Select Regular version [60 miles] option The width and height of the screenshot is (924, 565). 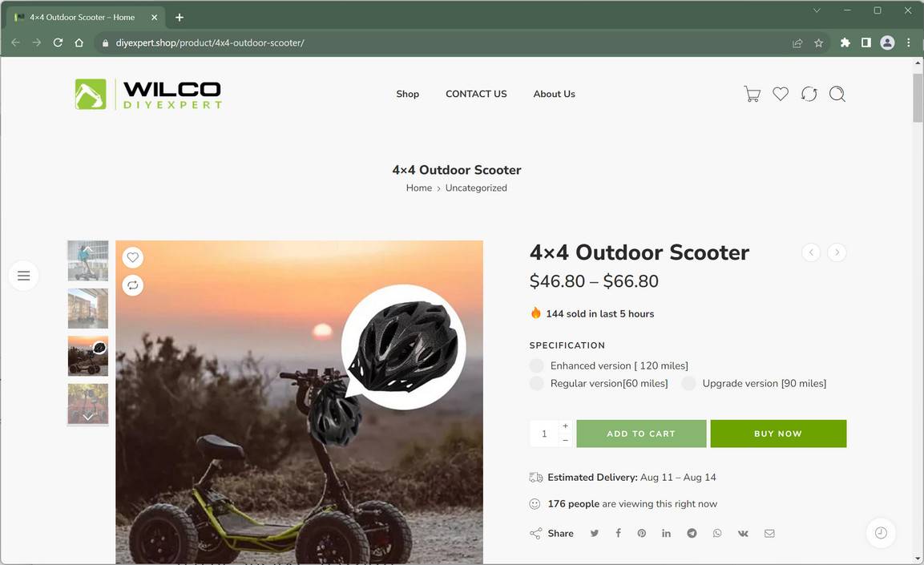pyautogui.click(x=599, y=384)
